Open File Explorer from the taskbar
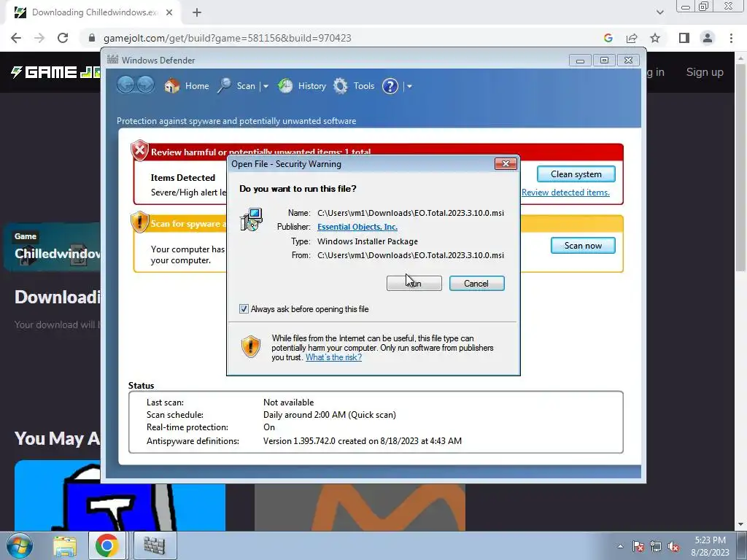Screen dimensions: 747x560 pos(64,545)
